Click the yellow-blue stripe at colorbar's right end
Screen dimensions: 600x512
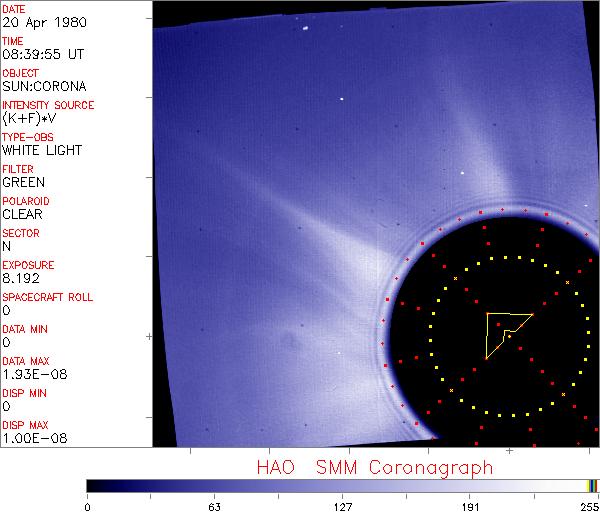coord(591,485)
